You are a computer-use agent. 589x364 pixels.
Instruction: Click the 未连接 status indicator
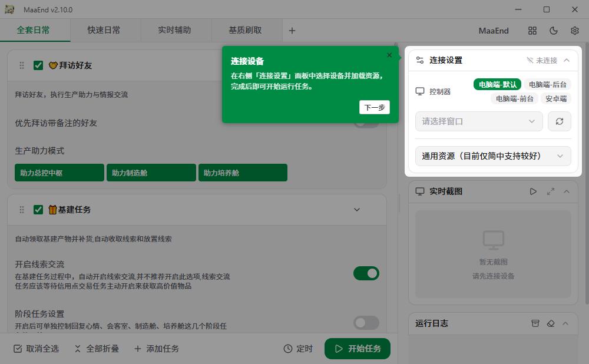[x=542, y=60]
